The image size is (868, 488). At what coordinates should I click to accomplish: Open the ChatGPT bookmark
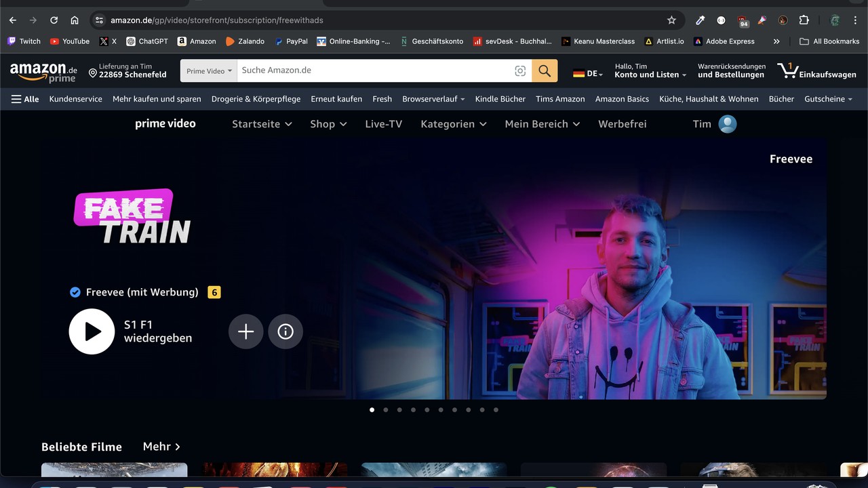point(147,41)
